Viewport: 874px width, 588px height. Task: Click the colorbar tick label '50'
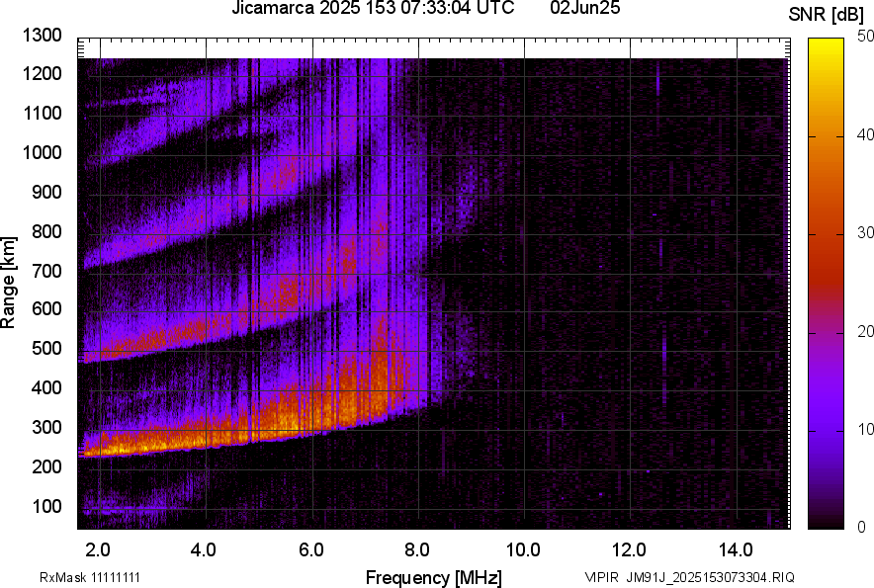click(x=865, y=37)
